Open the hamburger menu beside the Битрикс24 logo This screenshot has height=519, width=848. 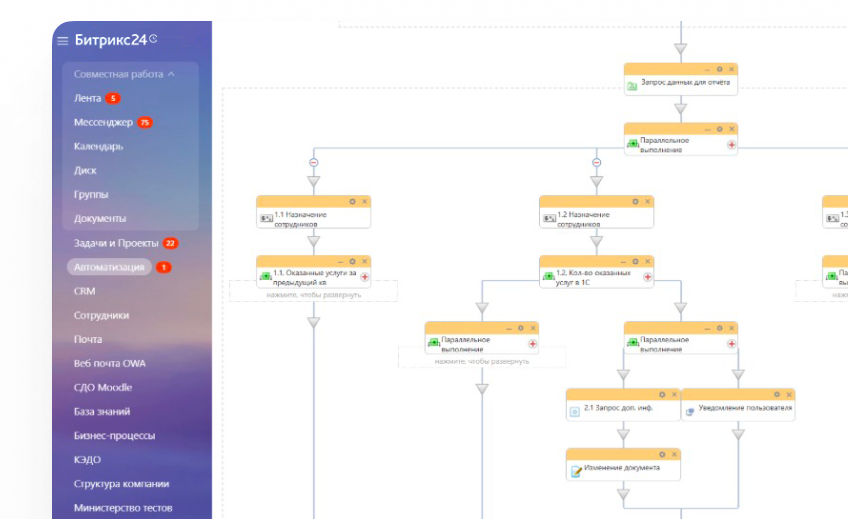(x=63, y=41)
